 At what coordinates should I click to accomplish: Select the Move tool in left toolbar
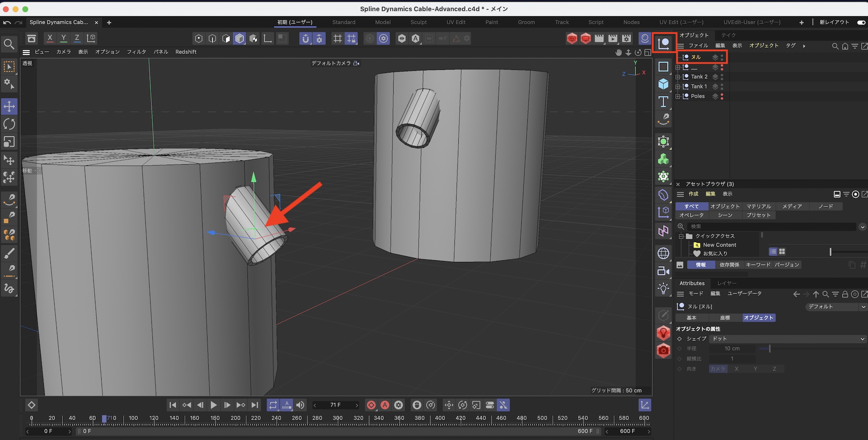pyautogui.click(x=9, y=106)
